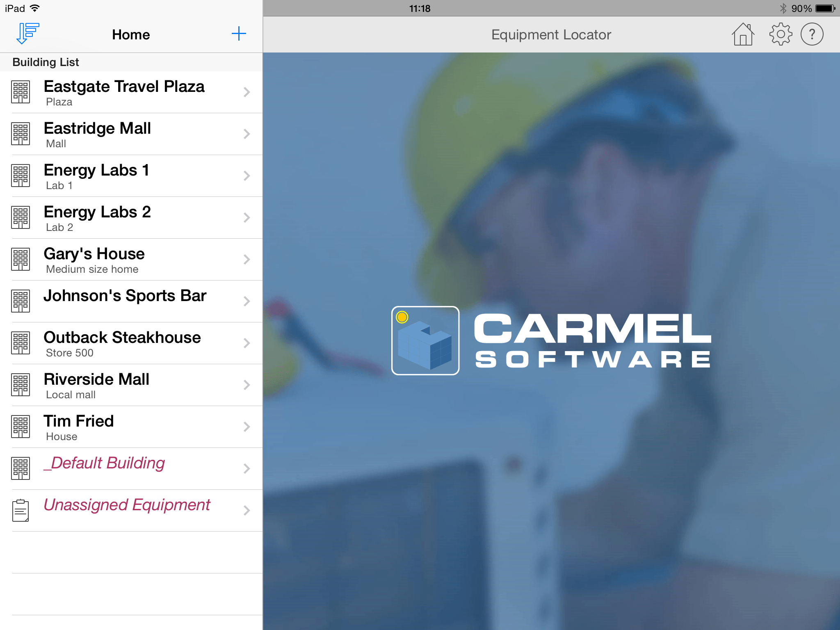Tap the 90% battery percentage
The height and width of the screenshot is (630, 840).
click(801, 8)
